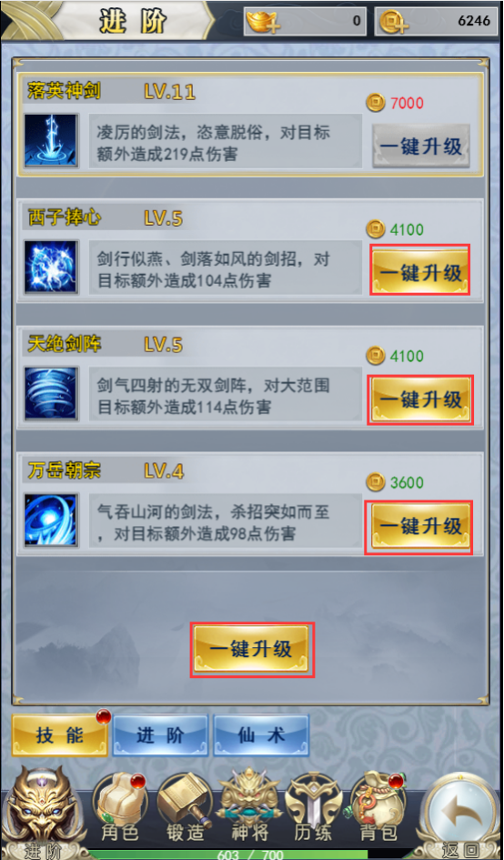
Task: Open the 角色 character menu
Action: click(119, 807)
